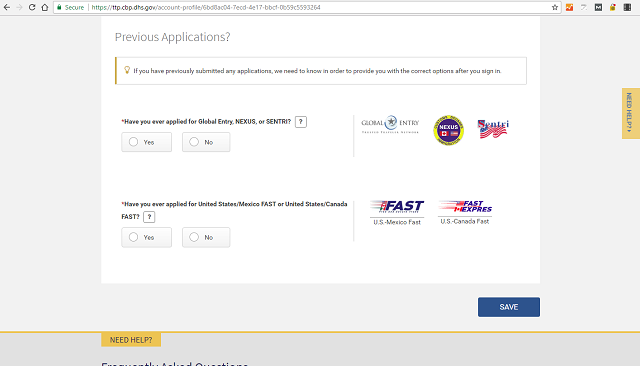Open the browser home page icon

(44, 7)
